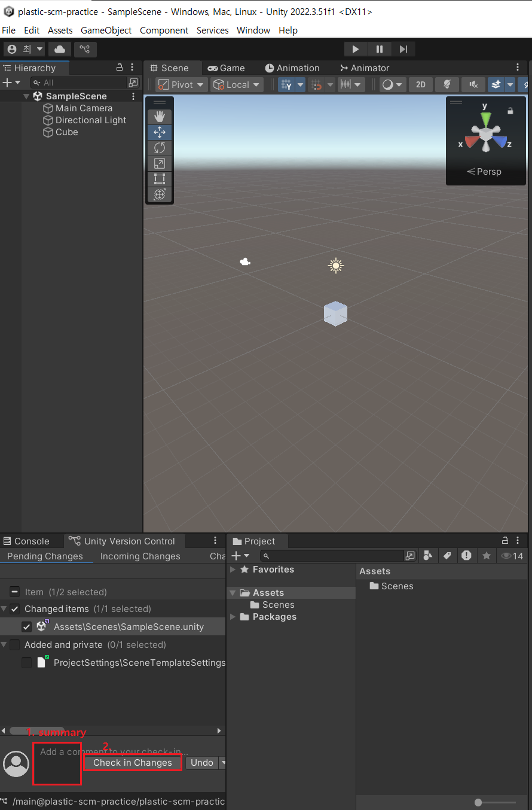Open version control toolbar icon
This screenshot has height=810, width=532.
pyautogui.click(x=85, y=49)
